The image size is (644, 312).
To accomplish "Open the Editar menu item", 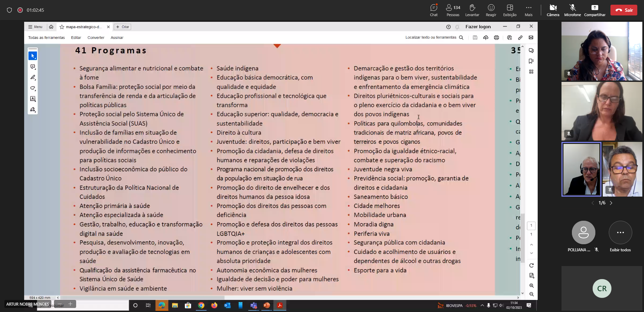I will (76, 38).
